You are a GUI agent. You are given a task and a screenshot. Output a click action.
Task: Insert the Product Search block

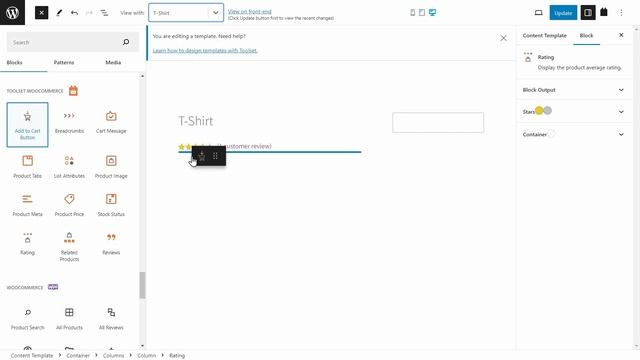(27, 319)
